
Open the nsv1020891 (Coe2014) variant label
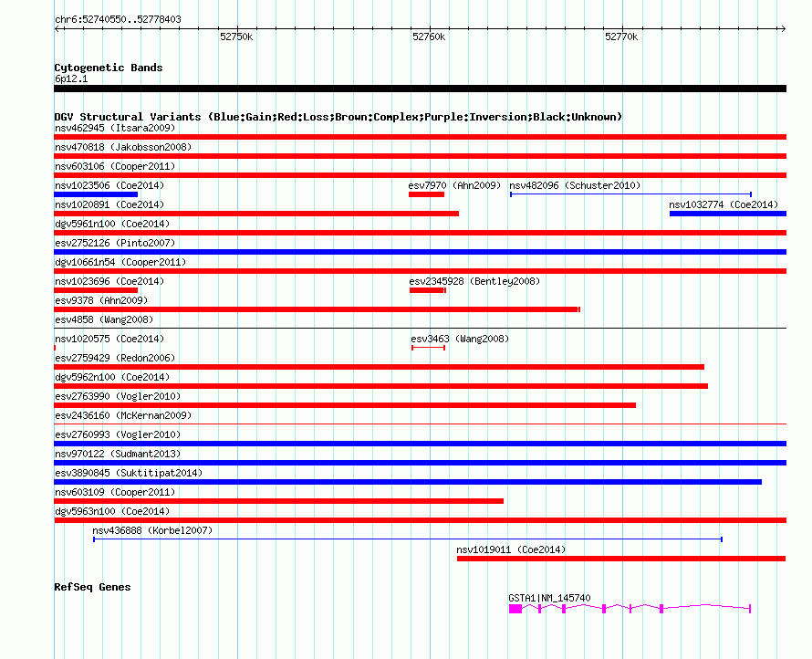109,204
